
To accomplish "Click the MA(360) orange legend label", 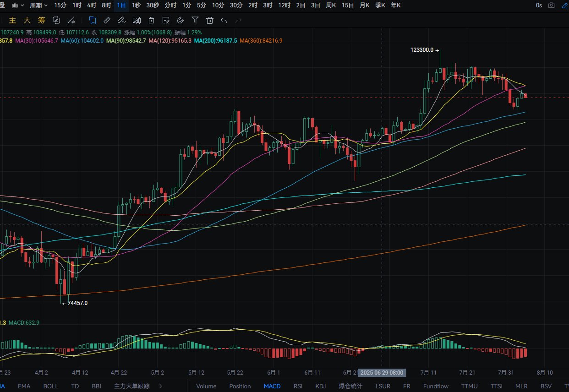I will click(261, 40).
